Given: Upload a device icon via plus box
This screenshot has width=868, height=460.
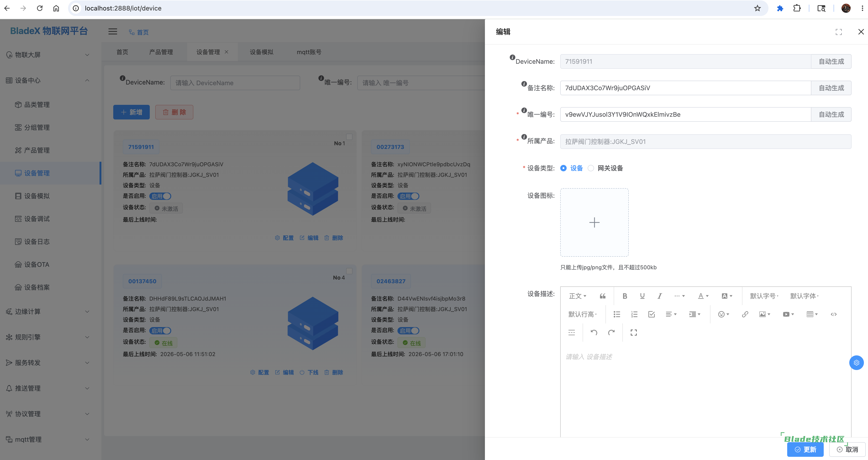Looking at the screenshot, I should click(594, 222).
